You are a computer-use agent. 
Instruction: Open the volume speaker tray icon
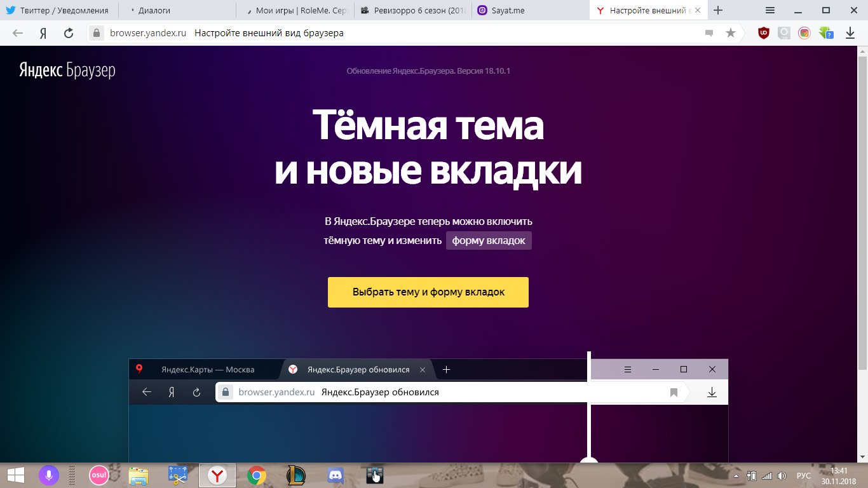pyautogui.click(x=782, y=476)
